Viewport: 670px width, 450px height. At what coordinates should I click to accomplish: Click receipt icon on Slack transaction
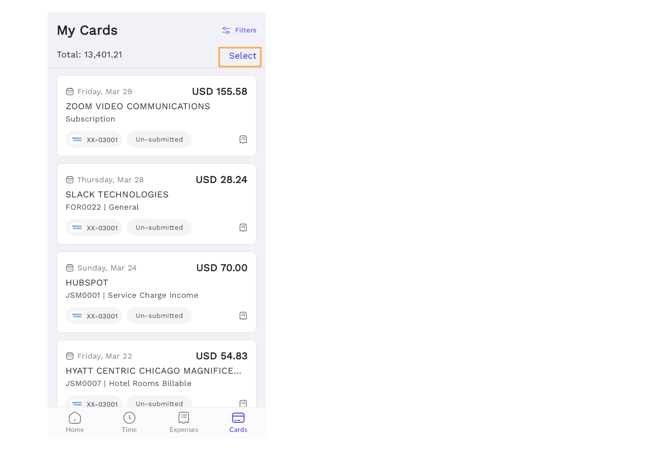pyautogui.click(x=243, y=228)
